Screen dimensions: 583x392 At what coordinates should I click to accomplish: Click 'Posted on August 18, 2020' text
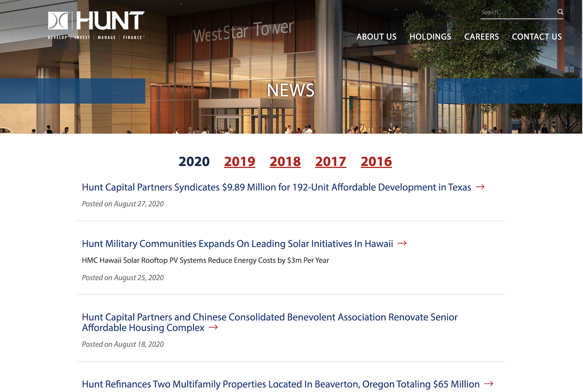coord(123,344)
